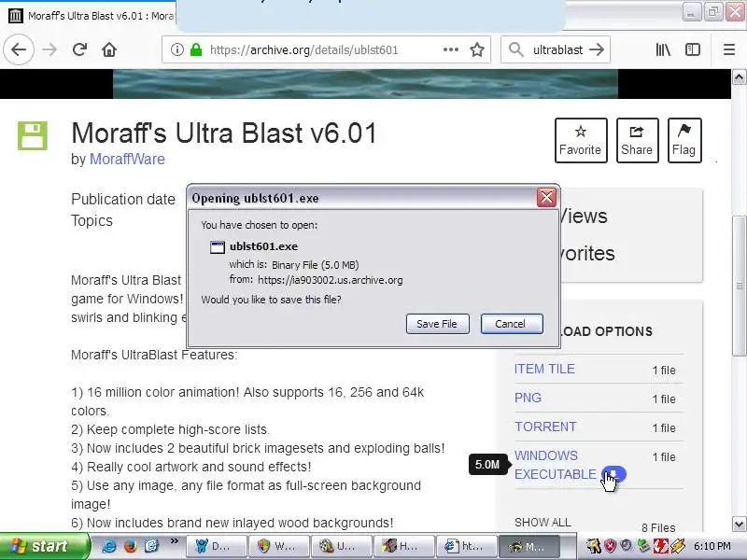
Task: Submit ultrablast search with arrow
Action: 597,49
